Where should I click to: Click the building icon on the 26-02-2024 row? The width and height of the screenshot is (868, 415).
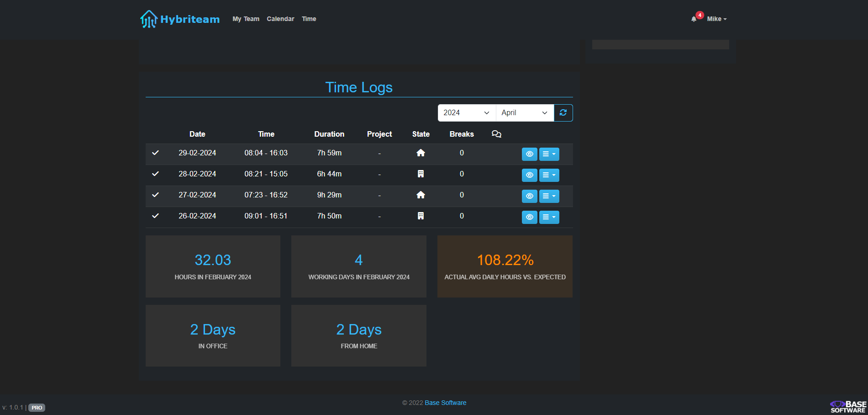[421, 216]
